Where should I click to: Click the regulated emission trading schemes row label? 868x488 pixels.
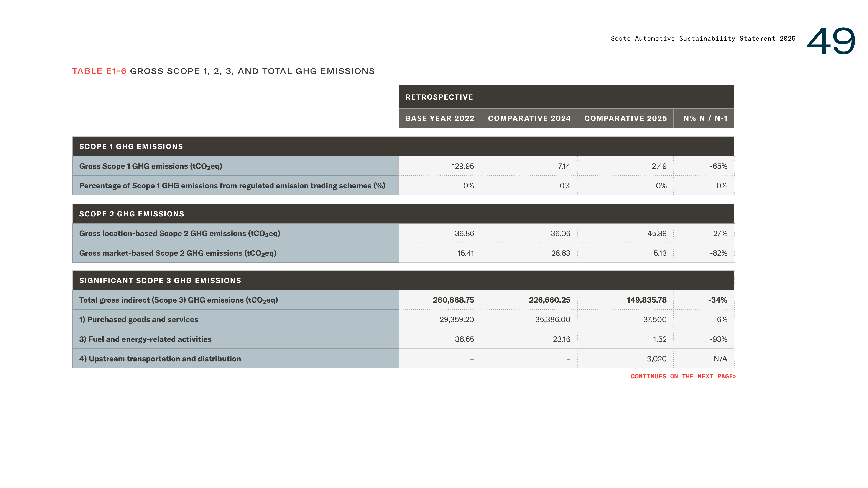(232, 186)
